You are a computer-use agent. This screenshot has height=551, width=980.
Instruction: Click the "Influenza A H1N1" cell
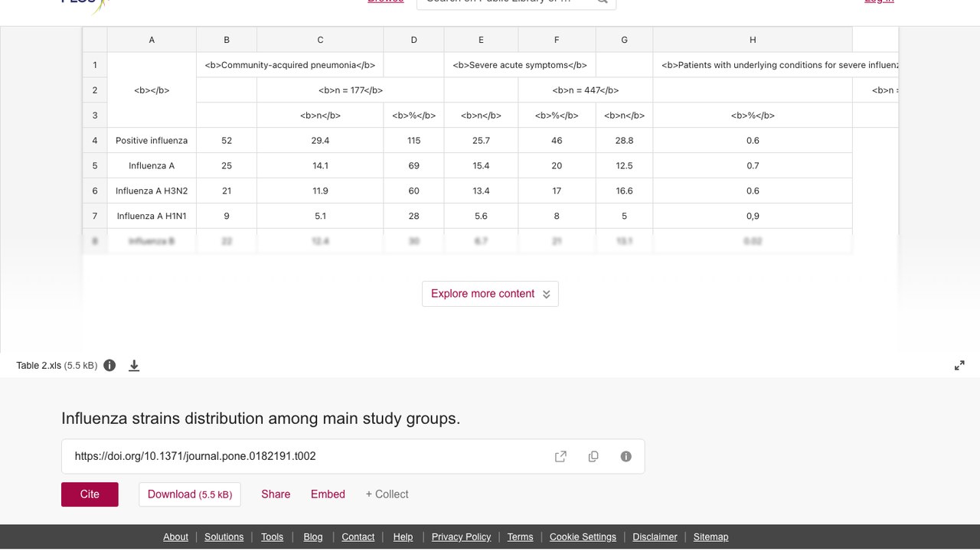tap(152, 216)
